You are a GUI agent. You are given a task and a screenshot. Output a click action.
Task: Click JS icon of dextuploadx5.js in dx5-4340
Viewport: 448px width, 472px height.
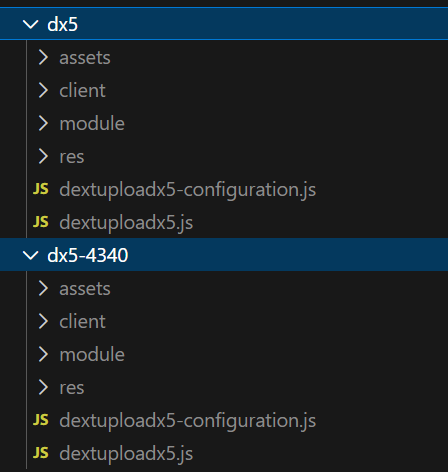41,453
